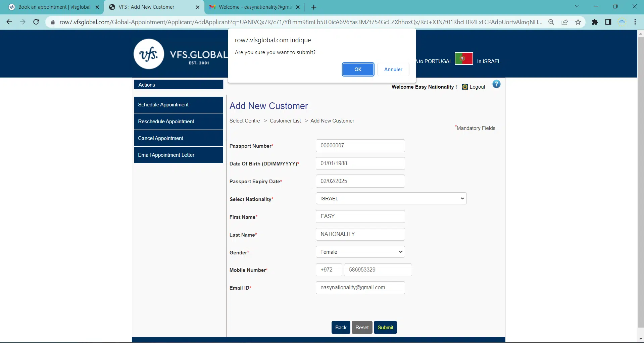Click Customer List breadcrumb
The image size is (644, 343).
coord(285,121)
